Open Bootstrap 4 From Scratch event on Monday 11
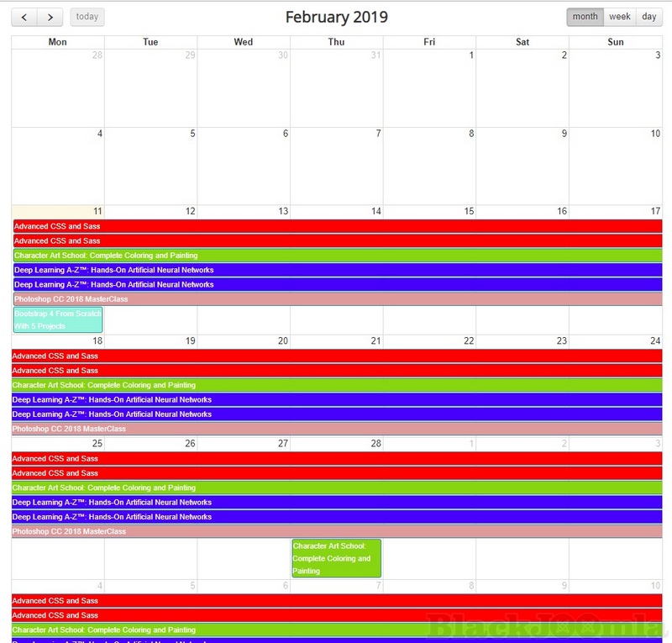 [57, 319]
